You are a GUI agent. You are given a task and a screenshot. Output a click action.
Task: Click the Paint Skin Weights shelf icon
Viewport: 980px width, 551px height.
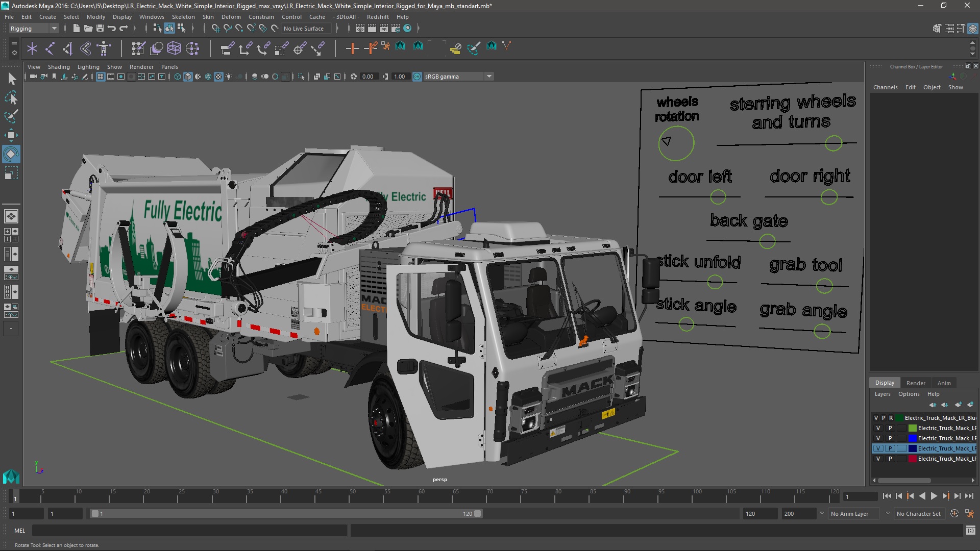tap(138, 48)
